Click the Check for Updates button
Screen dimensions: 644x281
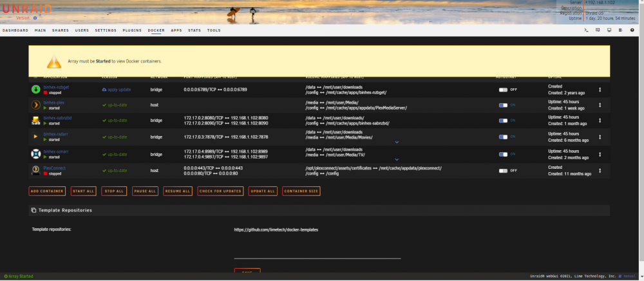(220, 191)
